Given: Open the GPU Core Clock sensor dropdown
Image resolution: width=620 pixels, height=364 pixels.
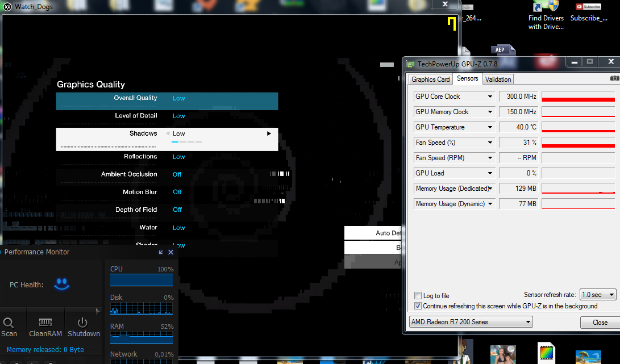Looking at the screenshot, I should click(x=490, y=97).
